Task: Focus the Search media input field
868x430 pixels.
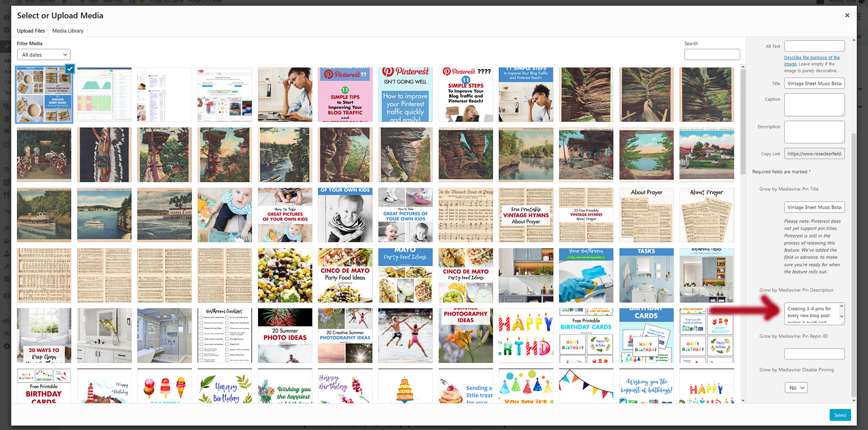Action: [x=712, y=54]
